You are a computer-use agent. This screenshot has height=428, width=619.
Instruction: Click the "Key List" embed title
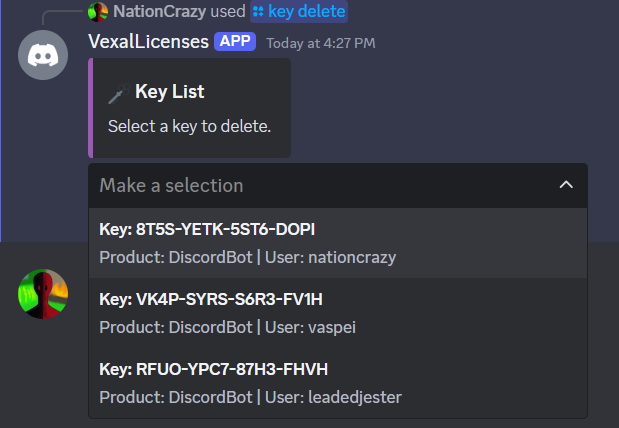pos(169,92)
